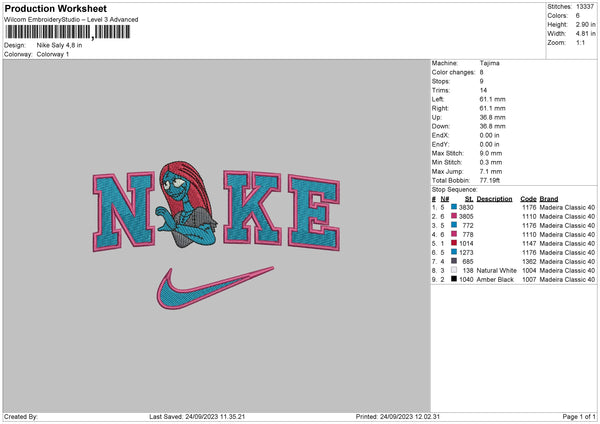The width and height of the screenshot is (600, 424).
Task: Pick the blue swatch beside 1273 stitches
Action: pos(454,252)
